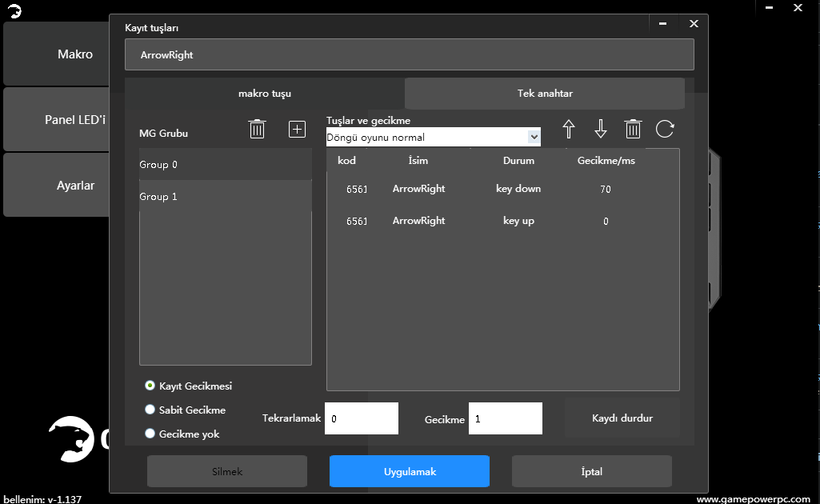The width and height of the screenshot is (820, 504).
Task: Click the Durum column header
Action: point(518,161)
